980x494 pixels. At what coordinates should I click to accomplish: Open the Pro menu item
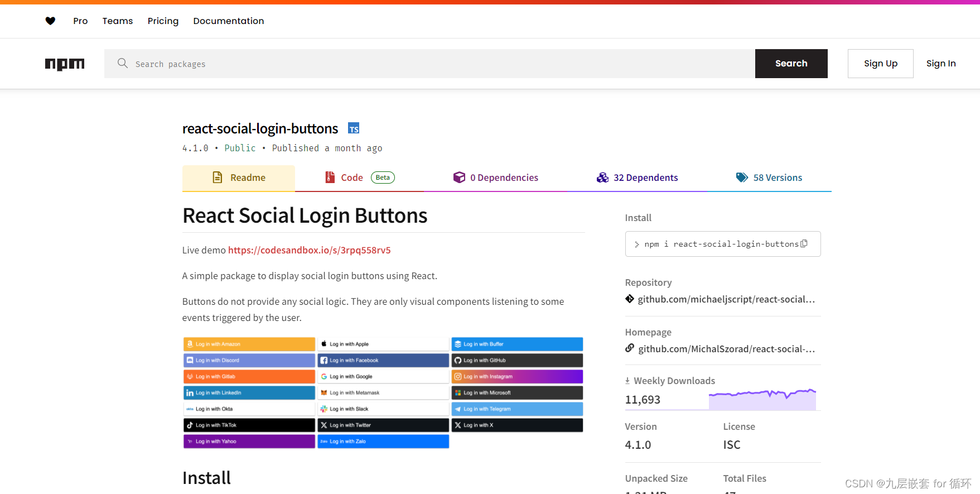(x=80, y=21)
